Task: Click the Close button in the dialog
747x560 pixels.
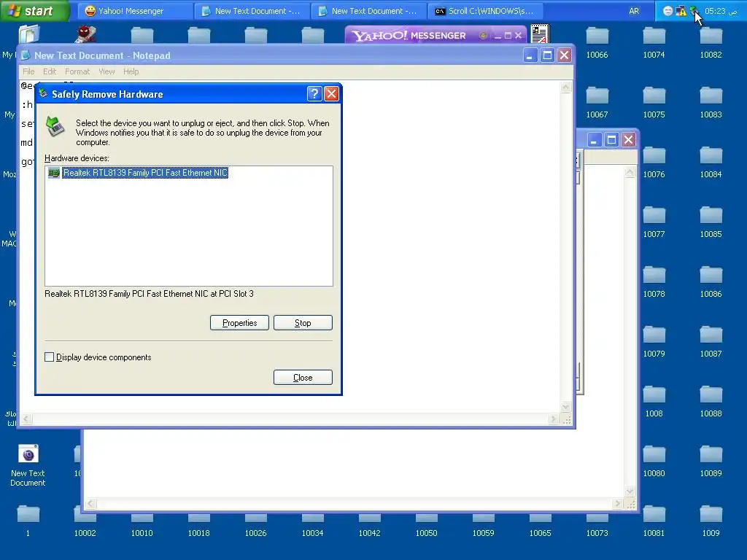Action: 303,378
